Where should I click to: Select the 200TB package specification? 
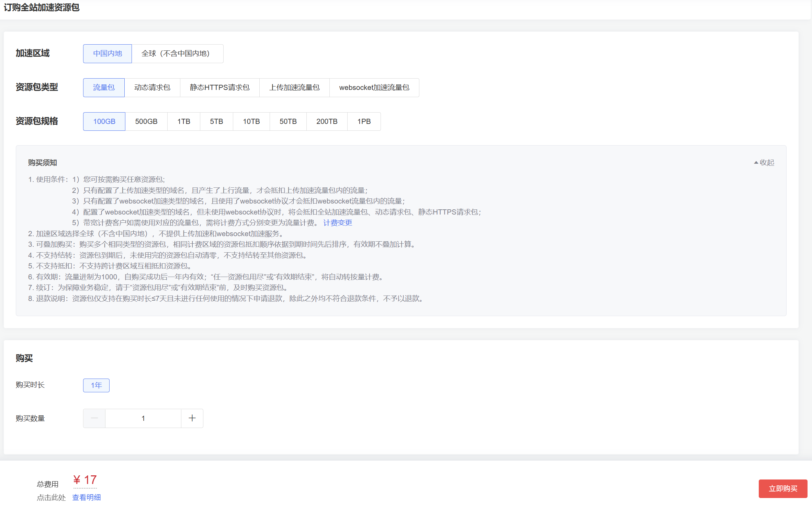(327, 121)
